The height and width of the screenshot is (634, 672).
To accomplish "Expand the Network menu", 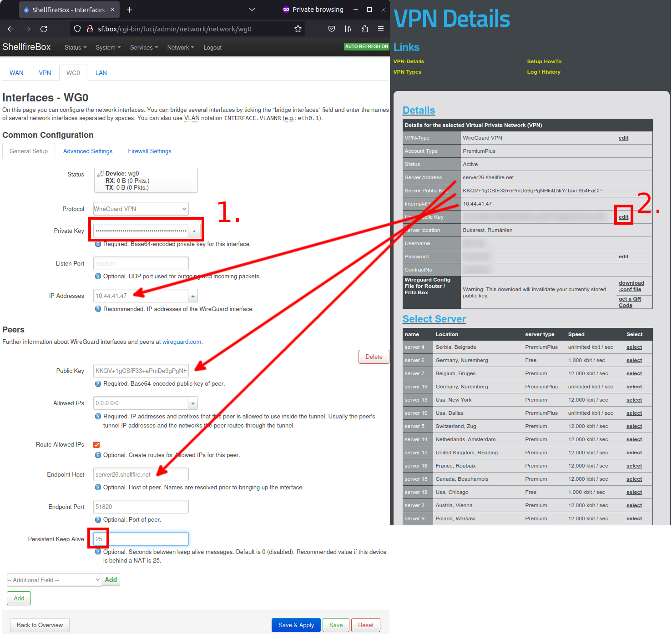I will tap(181, 47).
